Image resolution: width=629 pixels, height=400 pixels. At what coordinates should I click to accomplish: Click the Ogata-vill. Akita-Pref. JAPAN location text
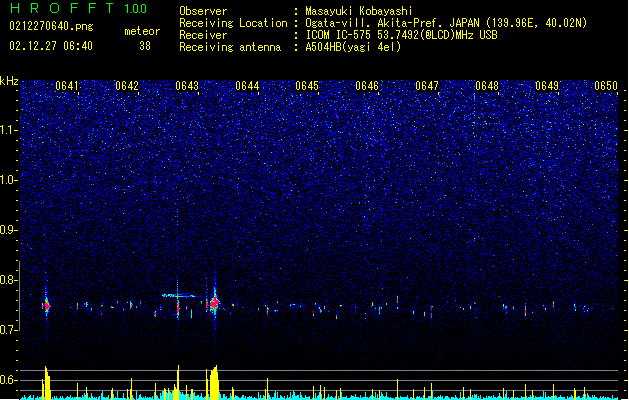click(446, 23)
